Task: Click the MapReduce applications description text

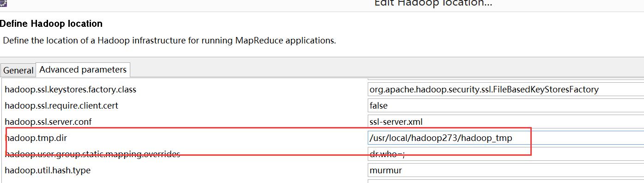Action: click(170, 40)
